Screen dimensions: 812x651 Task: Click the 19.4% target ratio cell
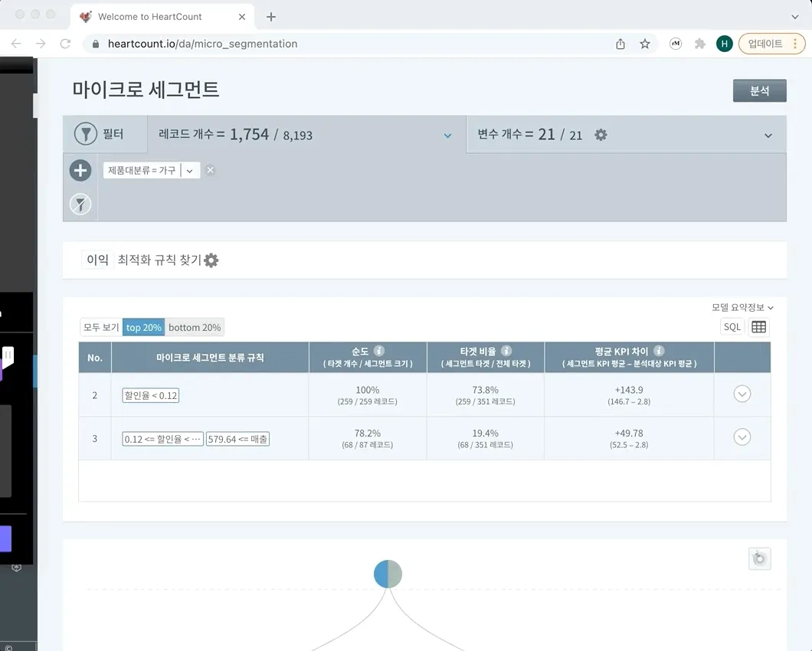tap(485, 438)
